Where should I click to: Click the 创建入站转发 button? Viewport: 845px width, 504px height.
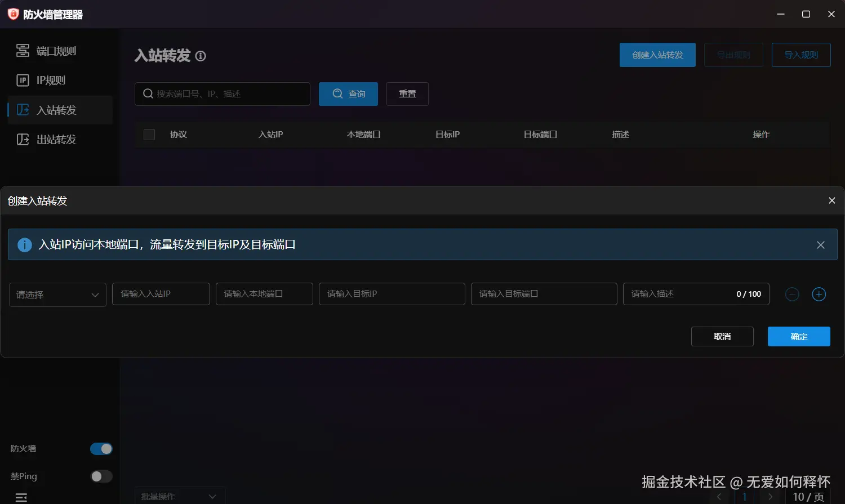[657, 55]
